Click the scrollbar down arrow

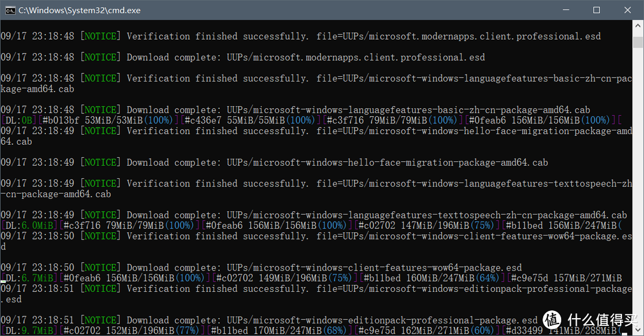pyautogui.click(x=638, y=331)
